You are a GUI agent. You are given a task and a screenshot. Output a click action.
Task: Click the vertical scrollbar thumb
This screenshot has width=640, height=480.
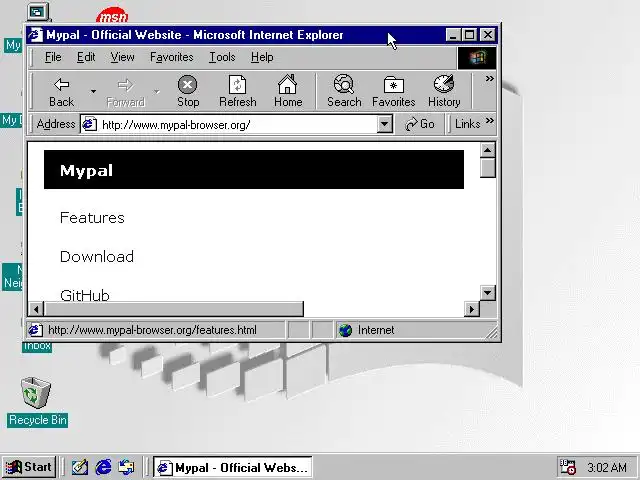pyautogui.click(x=487, y=168)
